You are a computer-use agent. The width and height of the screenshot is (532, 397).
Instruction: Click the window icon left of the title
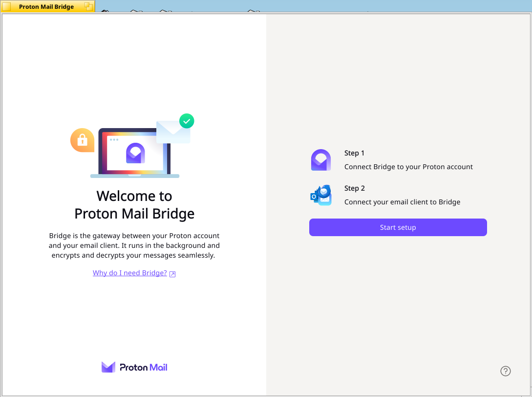point(6,6)
